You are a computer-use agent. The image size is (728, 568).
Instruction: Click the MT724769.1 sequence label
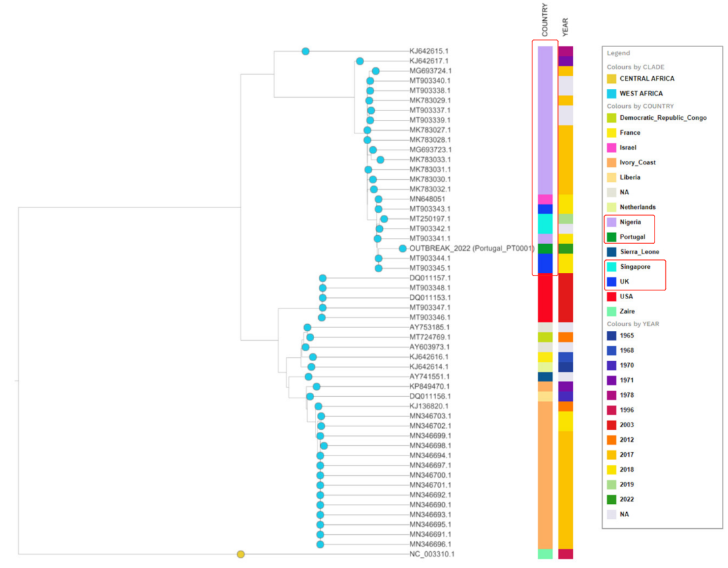430,337
